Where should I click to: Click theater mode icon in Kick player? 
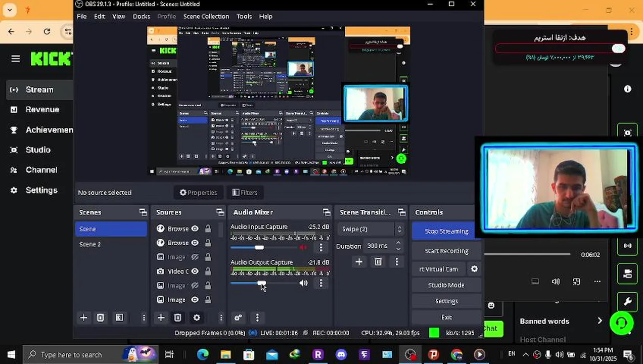click(x=535, y=282)
